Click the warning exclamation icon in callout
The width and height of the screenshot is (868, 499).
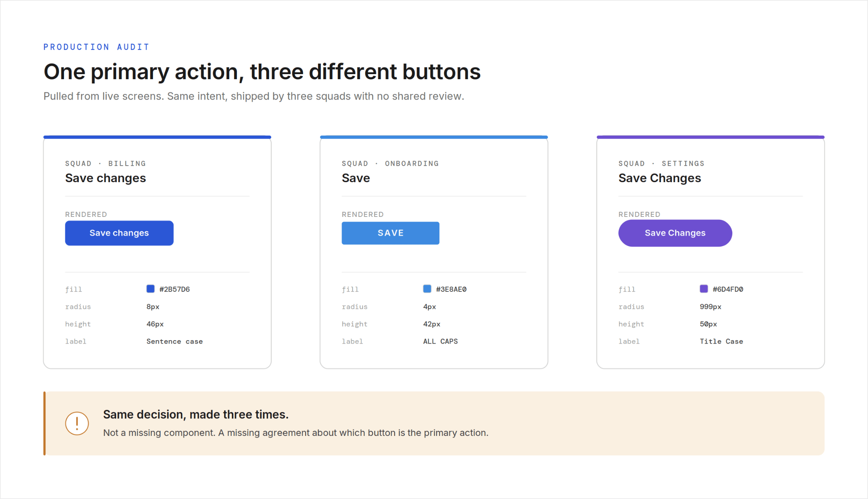point(77,423)
